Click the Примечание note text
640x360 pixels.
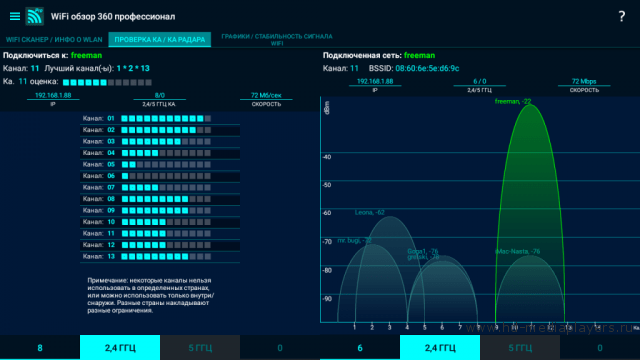[x=151, y=296]
